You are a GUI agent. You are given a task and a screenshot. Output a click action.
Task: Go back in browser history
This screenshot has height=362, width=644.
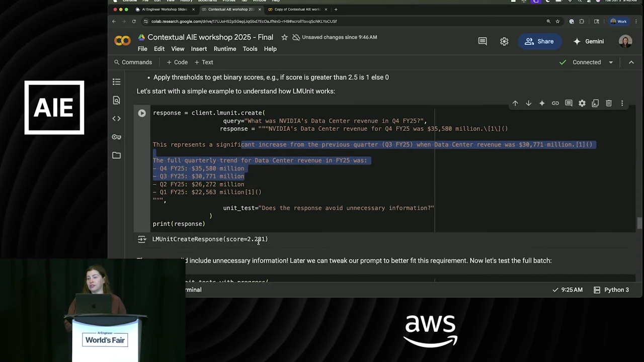point(114,21)
